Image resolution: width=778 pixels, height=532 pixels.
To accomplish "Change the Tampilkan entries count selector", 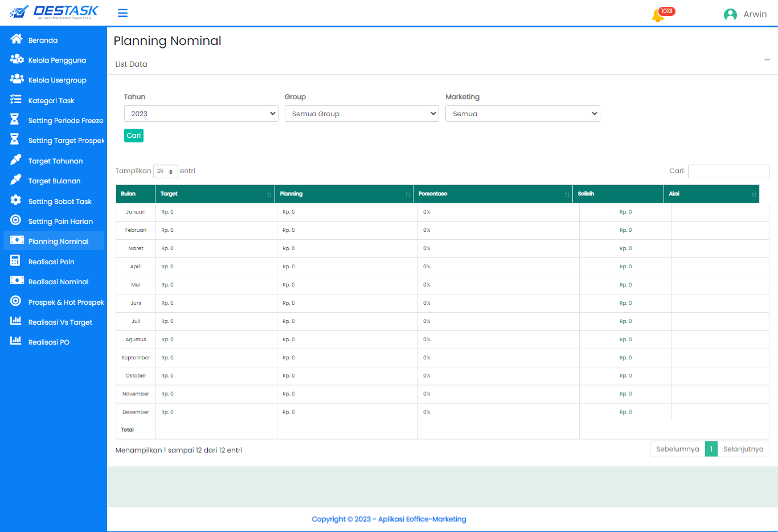I will (x=165, y=171).
